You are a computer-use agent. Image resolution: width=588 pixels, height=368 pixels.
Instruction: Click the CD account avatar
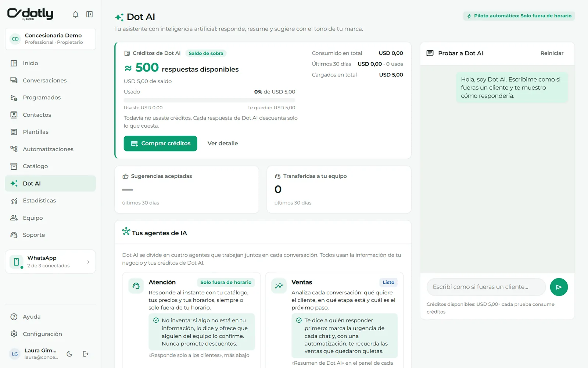15,39
